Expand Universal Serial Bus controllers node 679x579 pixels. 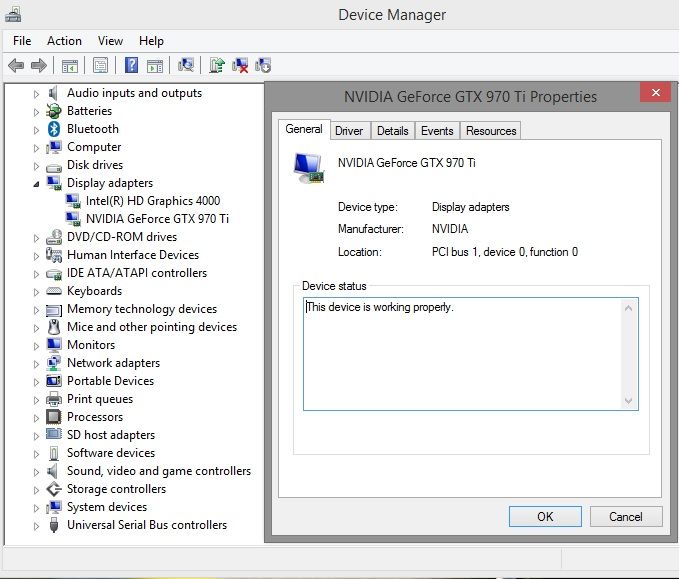coord(36,526)
